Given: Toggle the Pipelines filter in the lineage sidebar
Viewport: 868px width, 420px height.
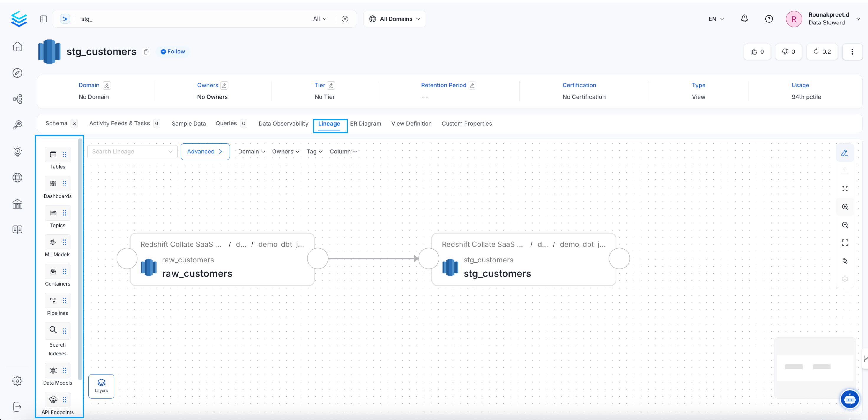Looking at the screenshot, I should point(53,300).
